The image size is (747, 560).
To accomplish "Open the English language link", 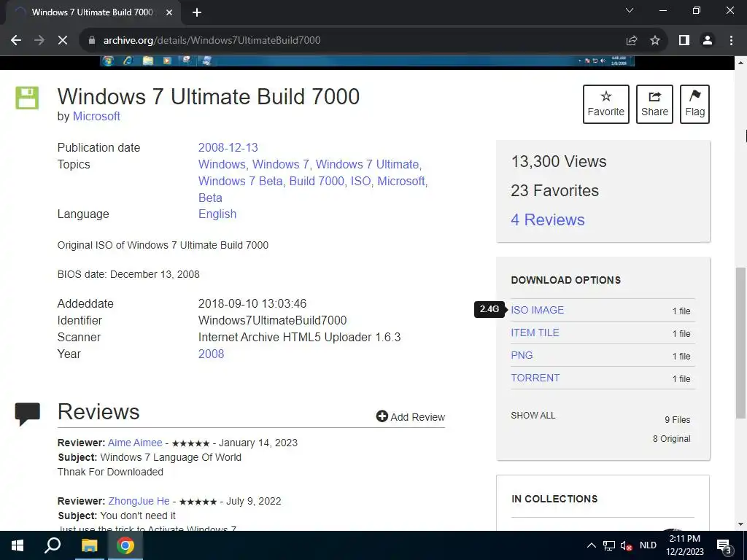I will [217, 214].
